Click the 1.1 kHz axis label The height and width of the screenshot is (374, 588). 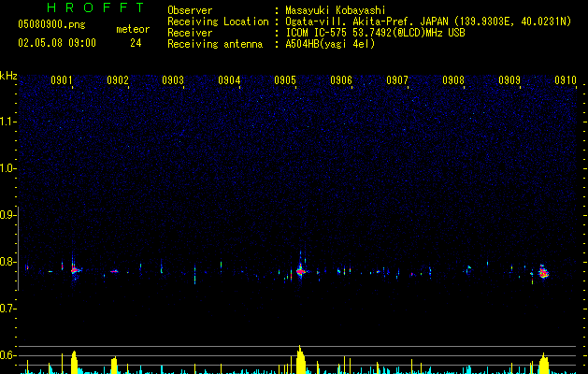(x=7, y=122)
